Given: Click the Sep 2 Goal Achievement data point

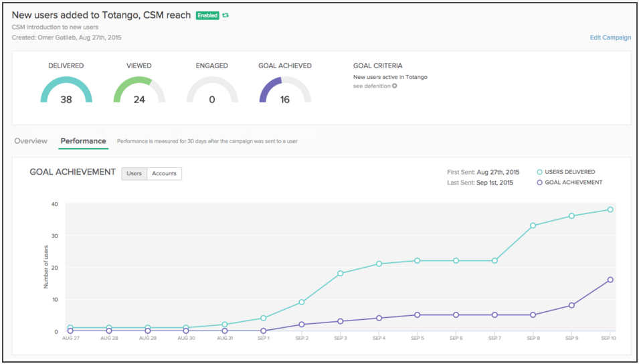Looking at the screenshot, I should click(302, 325).
